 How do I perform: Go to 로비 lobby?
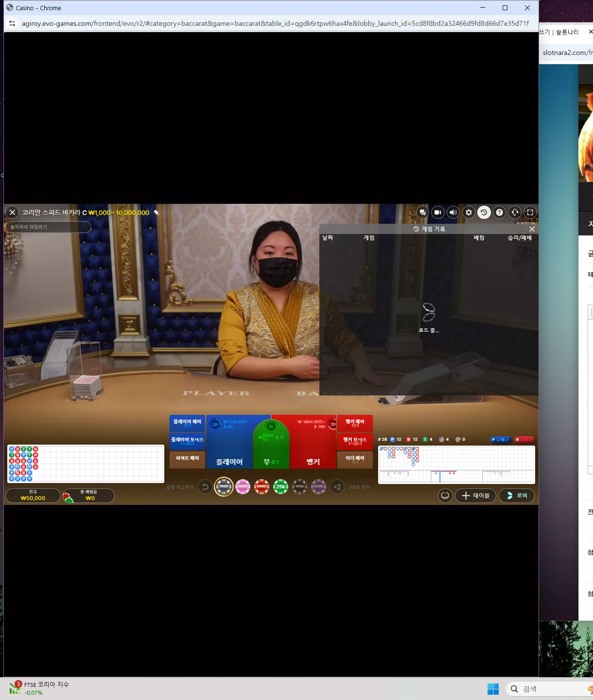517,495
